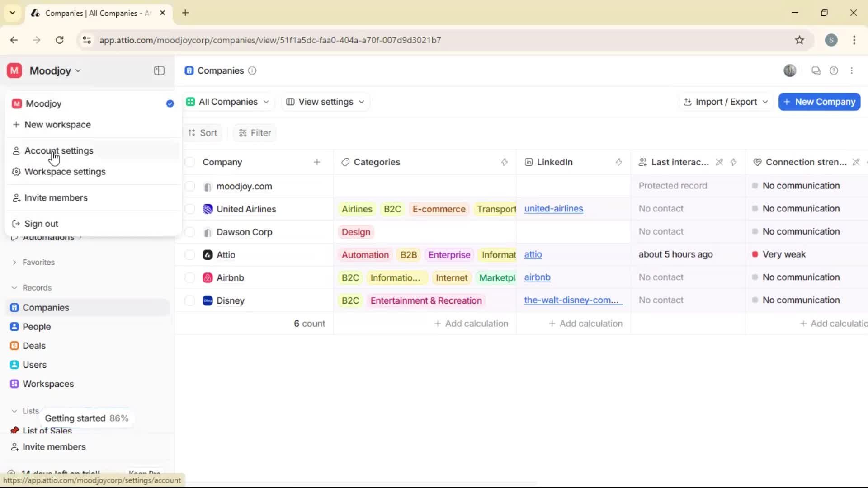
Task: Select the Moodjoy workspace in menu
Action: tap(93, 103)
